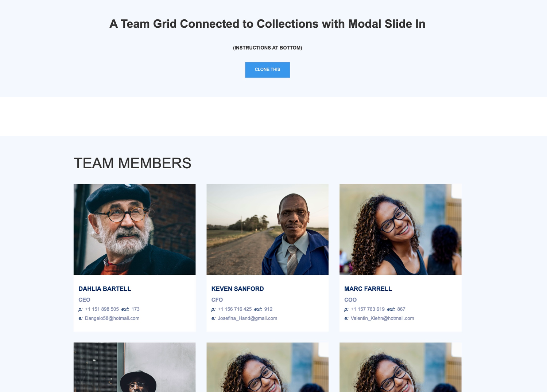Screen dimensions: 547x392
Task: Select the DAHLIA BARTELL name heading
Action: point(105,289)
